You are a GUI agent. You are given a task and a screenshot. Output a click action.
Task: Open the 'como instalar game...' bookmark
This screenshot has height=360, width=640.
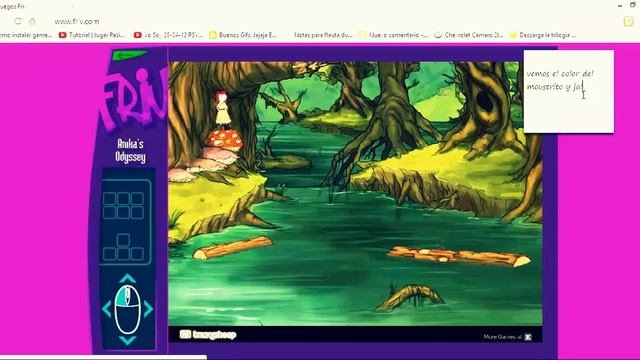(26, 35)
